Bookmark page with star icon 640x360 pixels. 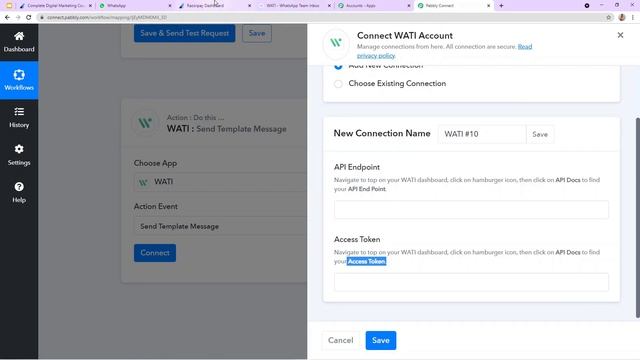609,18
